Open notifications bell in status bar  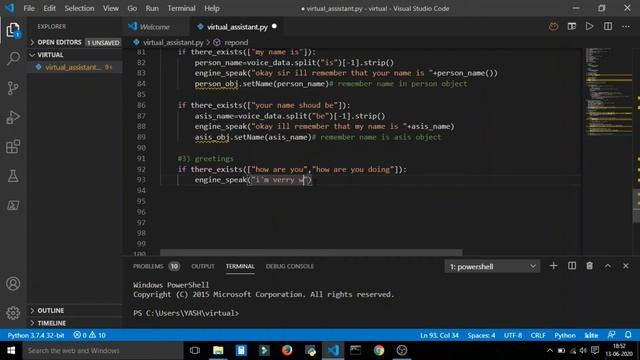pos(628,335)
